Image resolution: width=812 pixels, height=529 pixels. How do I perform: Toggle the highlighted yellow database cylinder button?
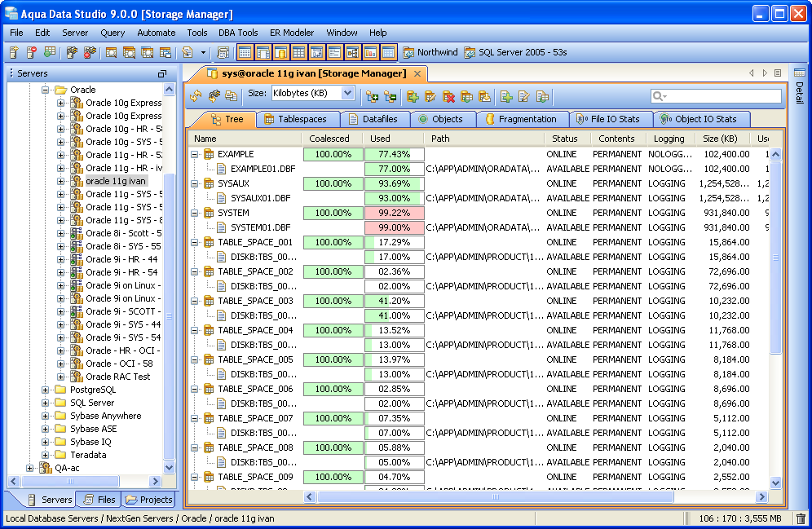280,52
